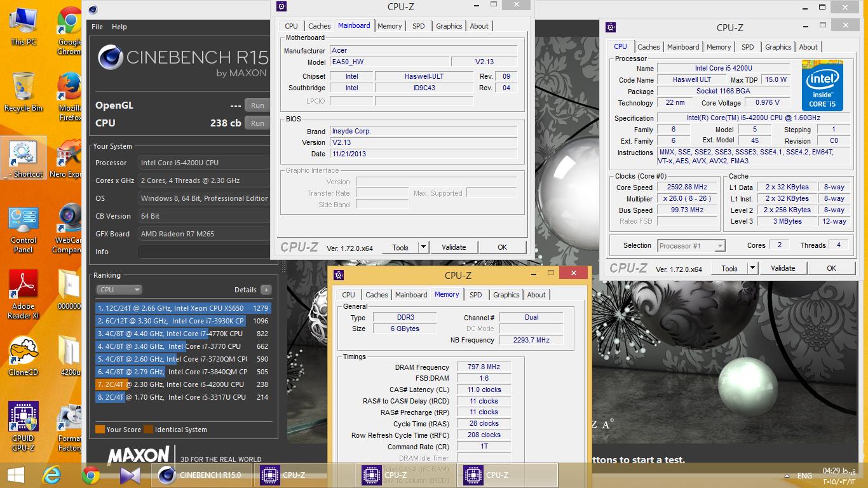Select the i5-4200U ranking row
Image resolution: width=868 pixels, height=488 pixels.
[x=183, y=384]
